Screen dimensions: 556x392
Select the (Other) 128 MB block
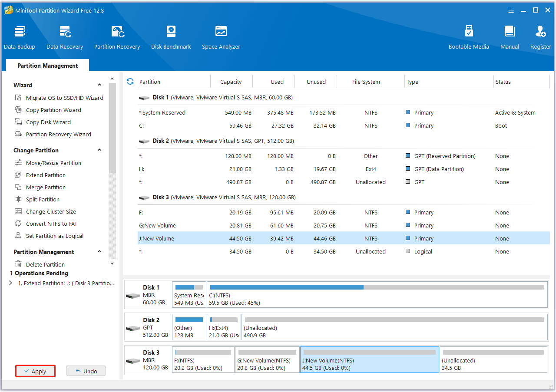[x=189, y=327]
